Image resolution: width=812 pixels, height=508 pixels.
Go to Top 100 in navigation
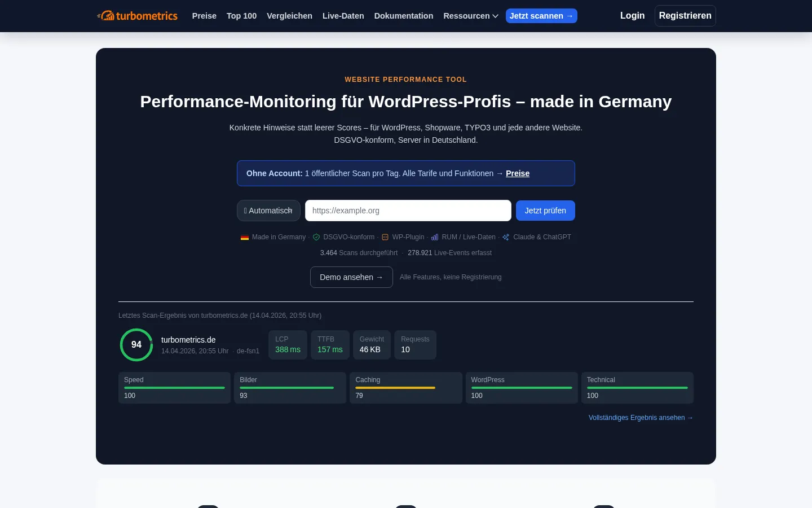tap(241, 16)
